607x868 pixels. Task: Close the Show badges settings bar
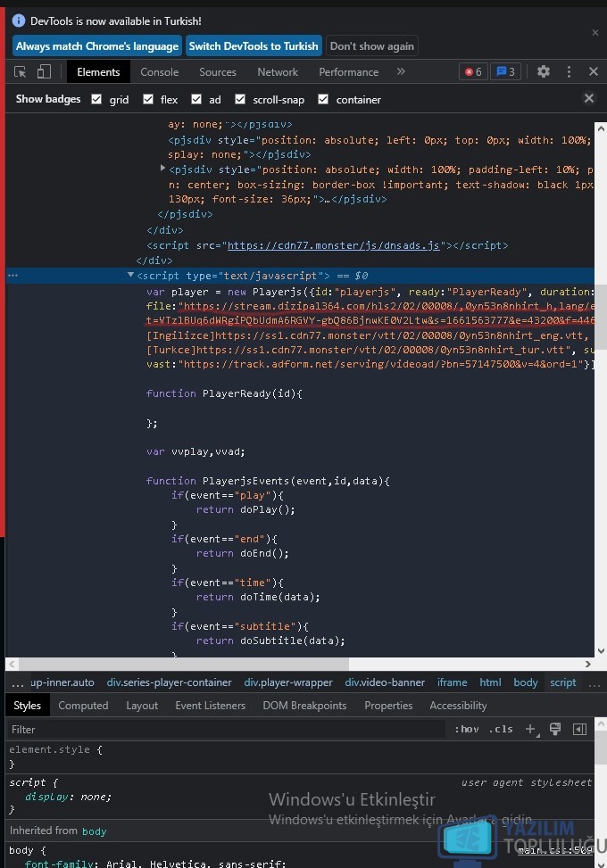click(x=589, y=98)
